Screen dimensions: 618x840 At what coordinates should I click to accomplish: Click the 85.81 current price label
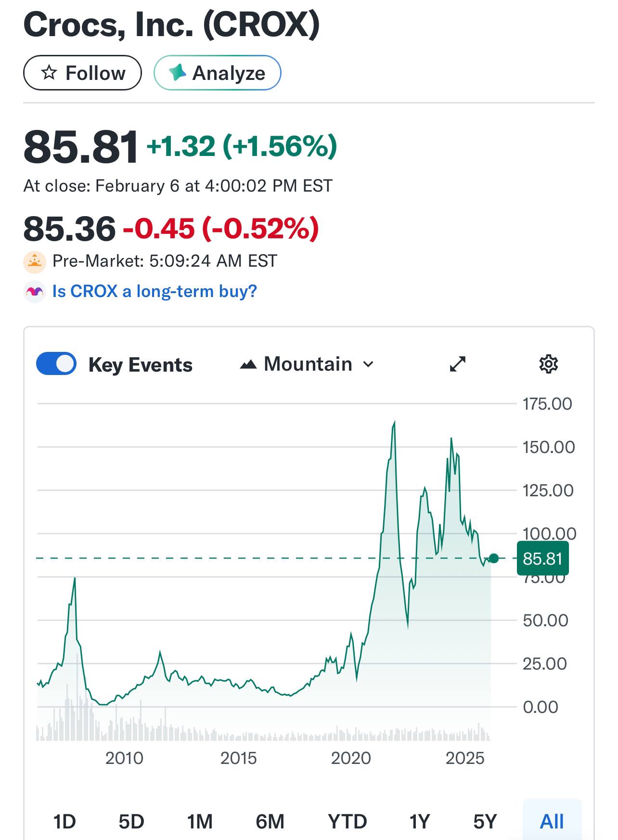542,558
